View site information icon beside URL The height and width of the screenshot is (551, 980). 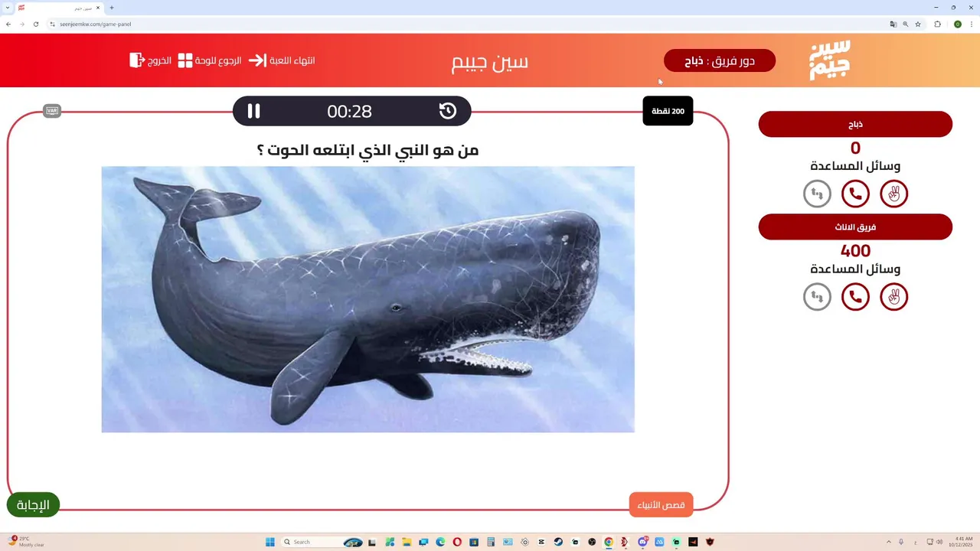53,24
